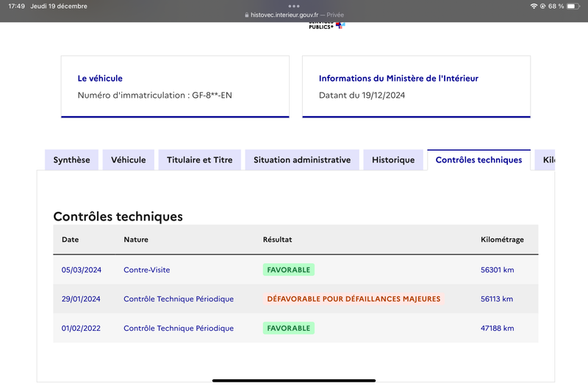Tap the Services Publics+ logo
588x386 pixels.
[326, 26]
